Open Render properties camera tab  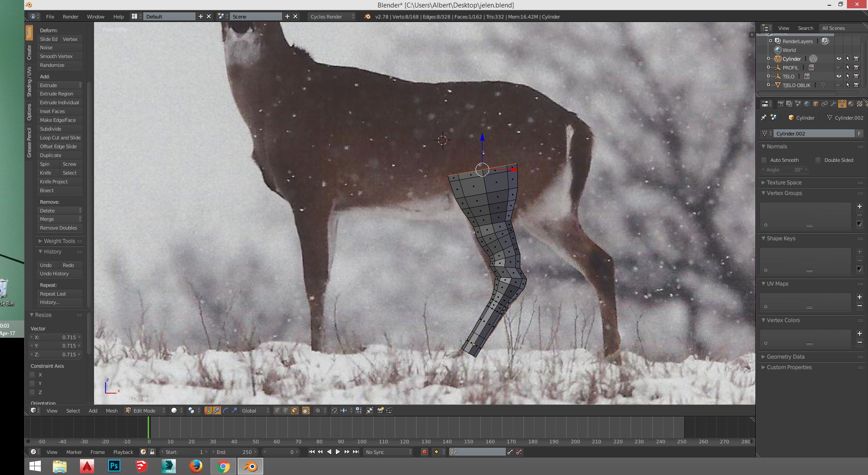[781, 104]
